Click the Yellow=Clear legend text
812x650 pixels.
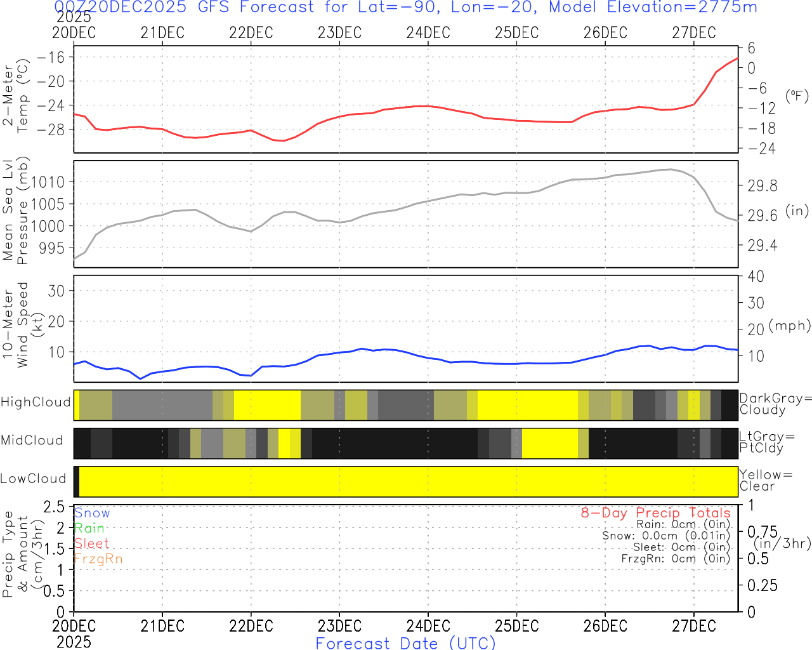(766, 481)
